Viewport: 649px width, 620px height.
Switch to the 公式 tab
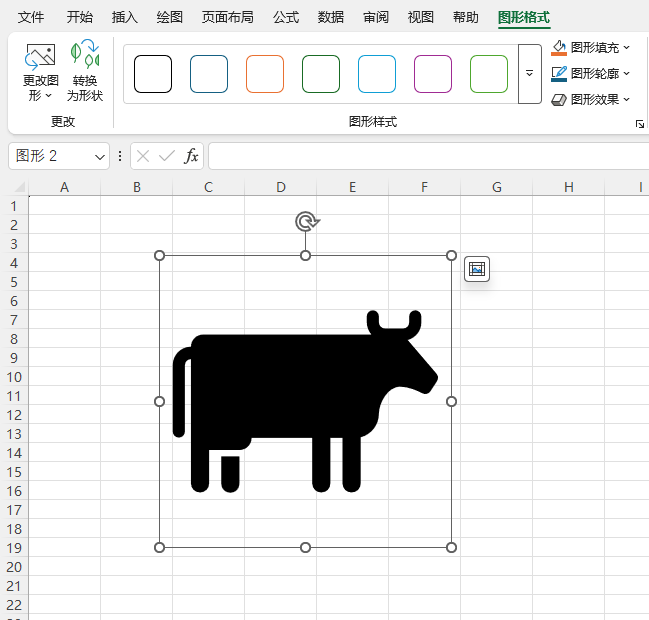(286, 17)
